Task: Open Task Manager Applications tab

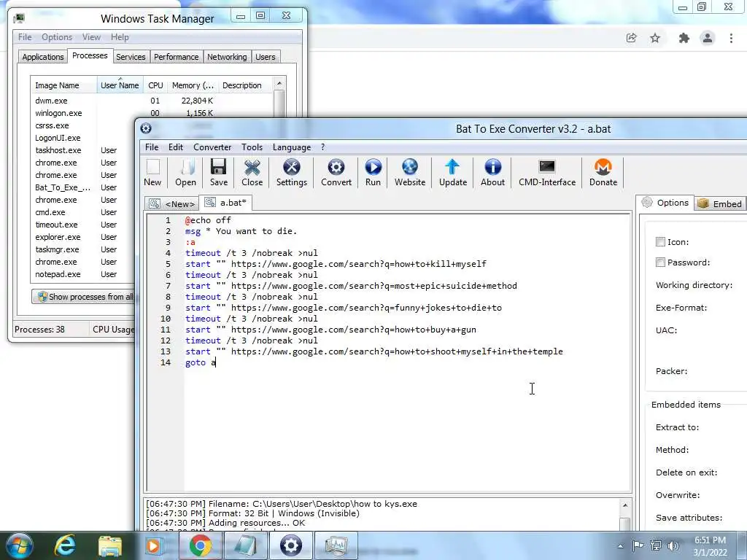Action: coord(43,57)
